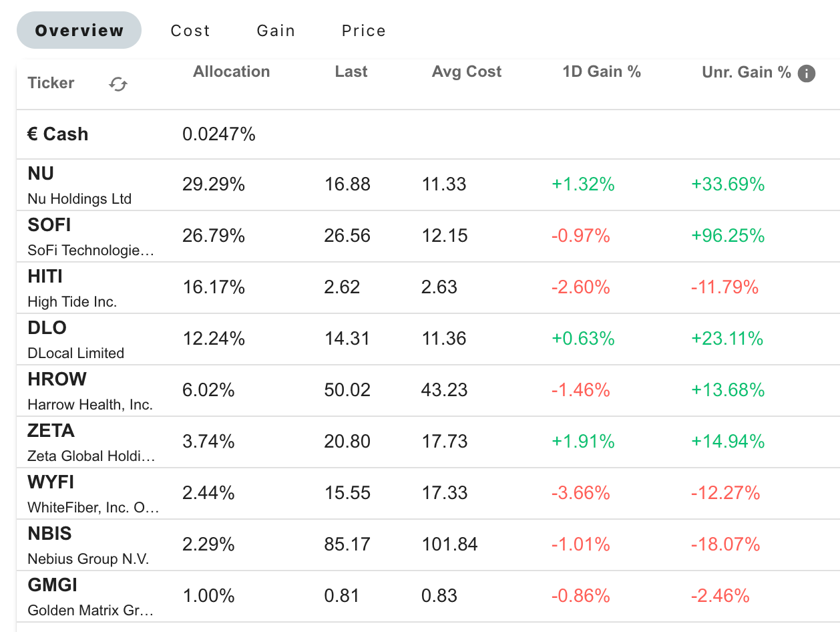This screenshot has width=840, height=632.
Task: Sort by the Last column header
Action: pos(351,71)
